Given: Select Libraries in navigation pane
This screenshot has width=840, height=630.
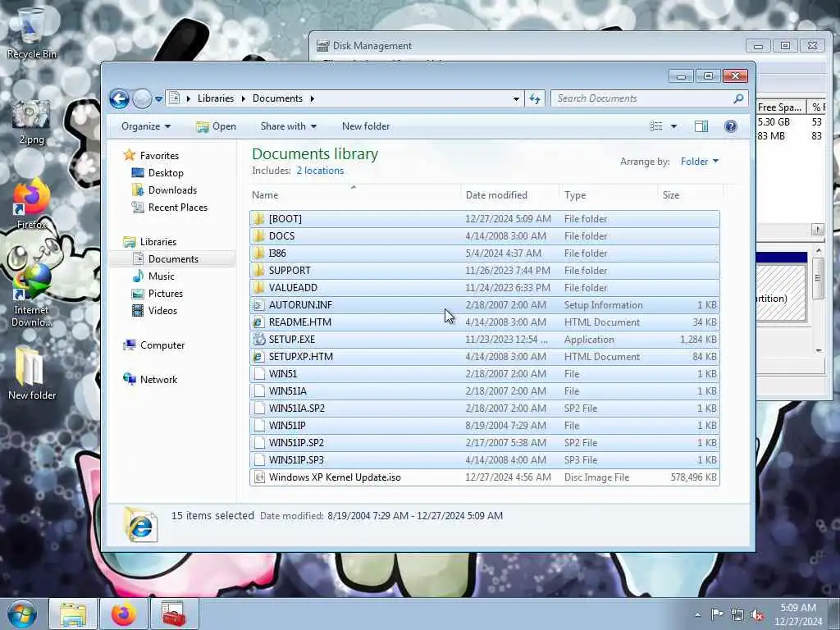Looking at the screenshot, I should (x=158, y=242).
